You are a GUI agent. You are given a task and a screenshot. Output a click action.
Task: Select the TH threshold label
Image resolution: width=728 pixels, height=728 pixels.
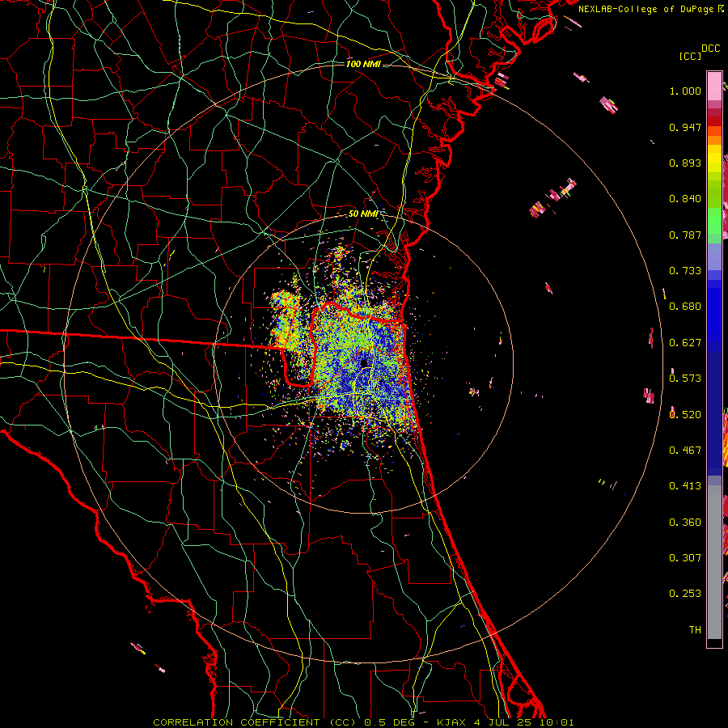(x=695, y=629)
